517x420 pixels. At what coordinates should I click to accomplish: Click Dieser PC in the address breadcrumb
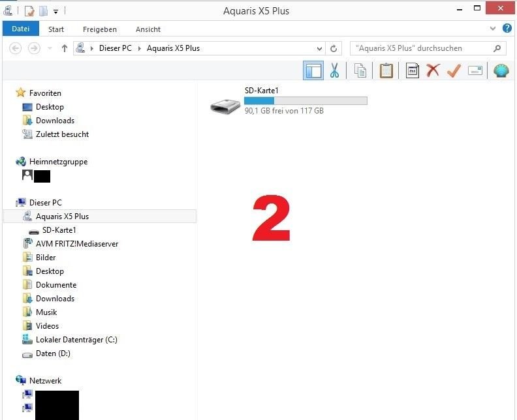(x=116, y=48)
